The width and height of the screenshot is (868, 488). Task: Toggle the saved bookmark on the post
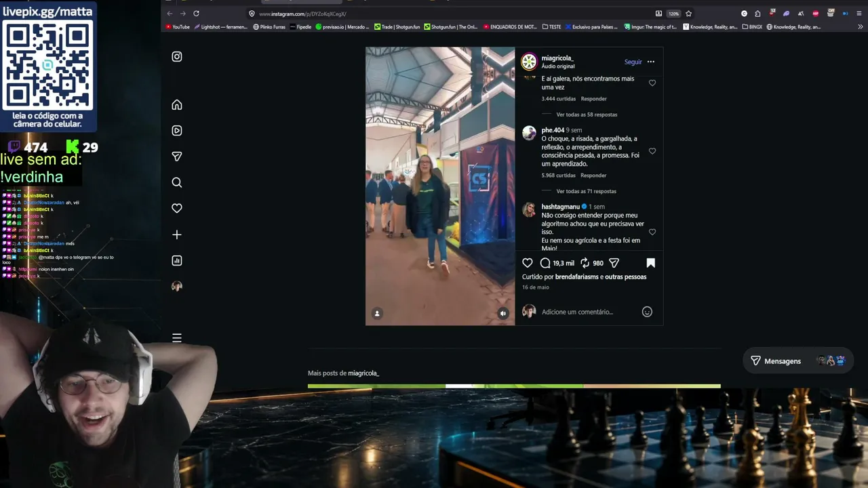pos(650,263)
